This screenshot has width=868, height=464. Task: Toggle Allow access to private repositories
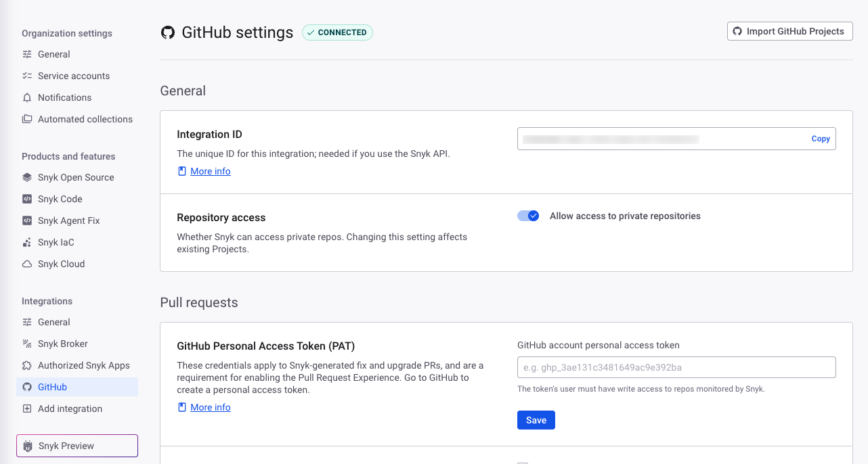(528, 216)
